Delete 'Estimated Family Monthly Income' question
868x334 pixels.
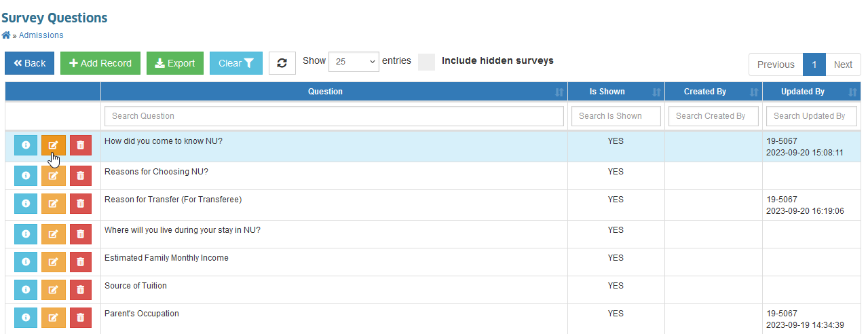(81, 262)
